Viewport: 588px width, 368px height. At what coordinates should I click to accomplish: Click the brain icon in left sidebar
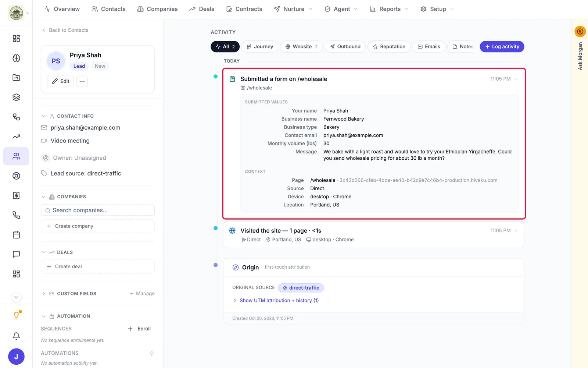tap(16, 58)
